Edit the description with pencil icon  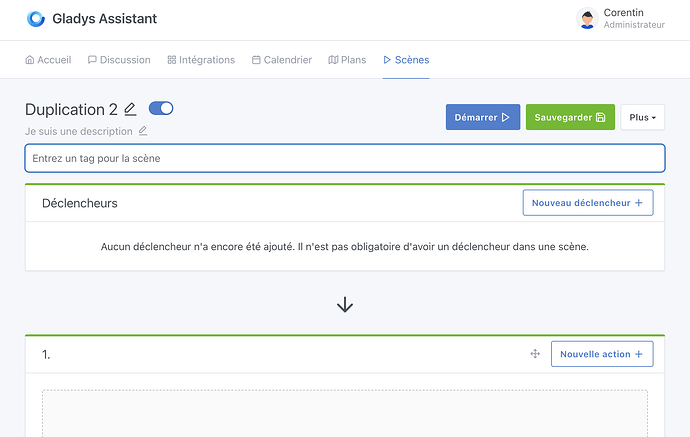click(x=143, y=131)
